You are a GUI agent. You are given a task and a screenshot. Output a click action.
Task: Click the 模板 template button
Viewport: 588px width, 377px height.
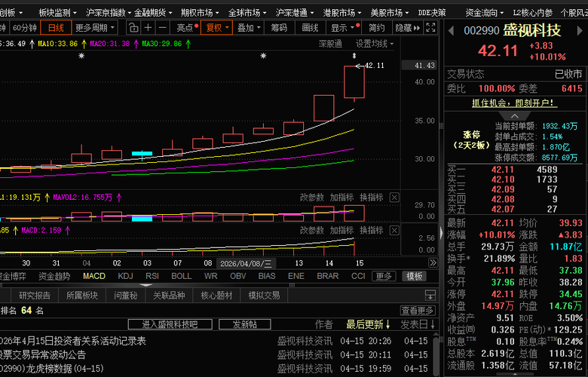click(414, 277)
